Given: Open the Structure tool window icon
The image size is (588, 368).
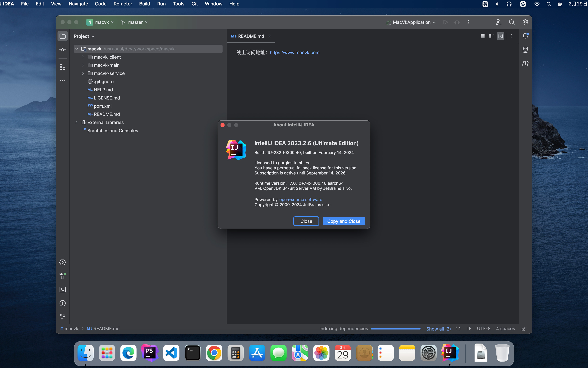Looking at the screenshot, I should pyautogui.click(x=63, y=67).
